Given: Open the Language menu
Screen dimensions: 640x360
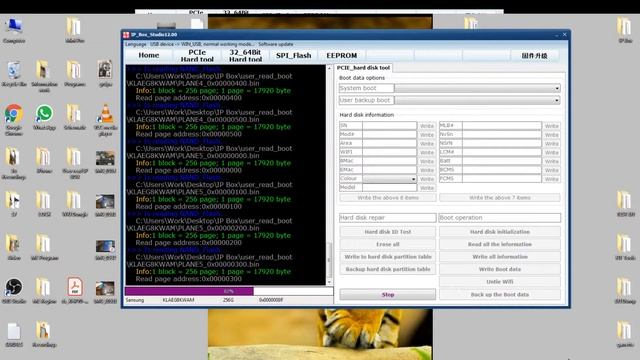Looking at the screenshot, I should pos(136,44).
